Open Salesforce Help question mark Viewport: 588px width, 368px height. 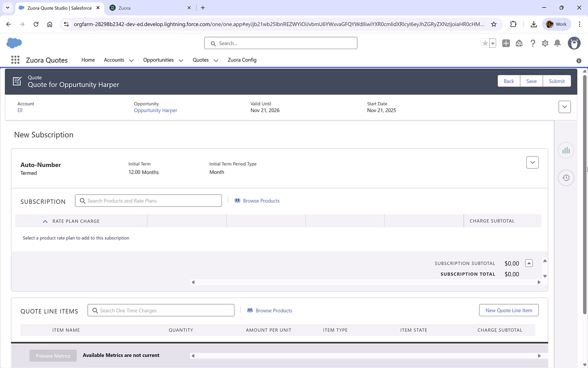tap(533, 43)
